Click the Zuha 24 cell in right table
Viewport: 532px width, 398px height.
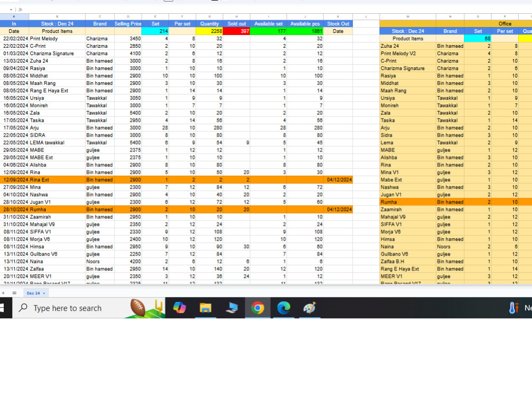pos(408,46)
